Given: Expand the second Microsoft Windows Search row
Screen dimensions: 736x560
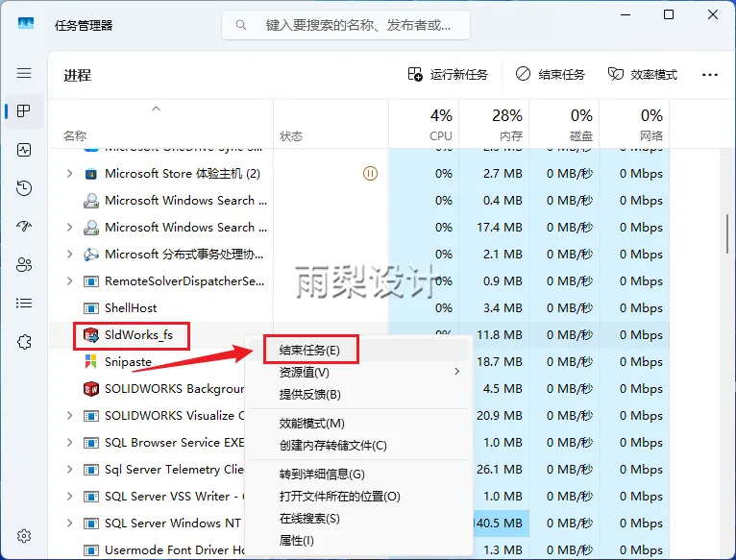Looking at the screenshot, I should (x=69, y=228).
